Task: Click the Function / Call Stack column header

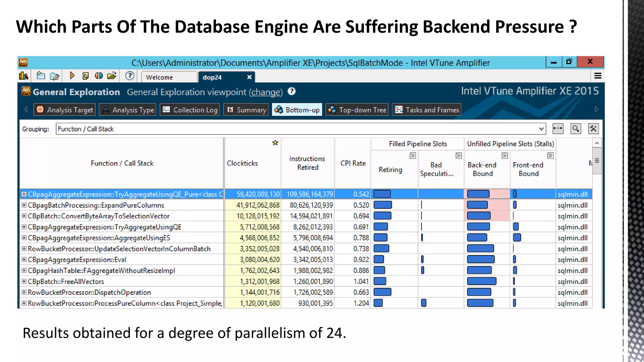Action: (x=122, y=163)
